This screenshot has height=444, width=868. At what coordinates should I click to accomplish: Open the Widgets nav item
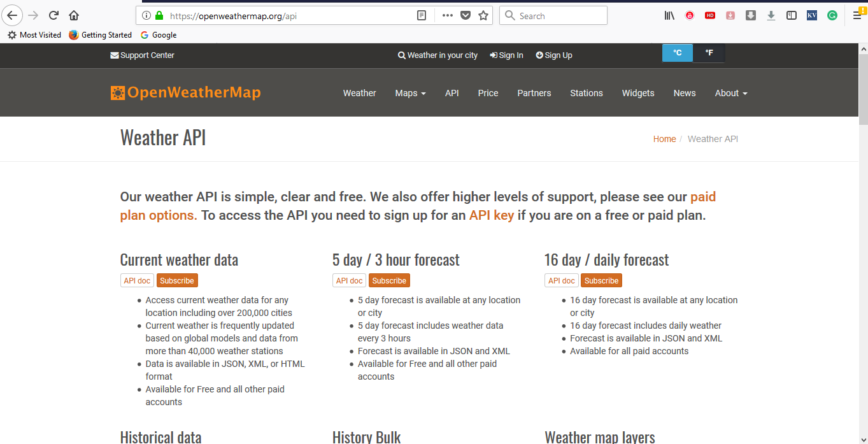click(x=638, y=93)
